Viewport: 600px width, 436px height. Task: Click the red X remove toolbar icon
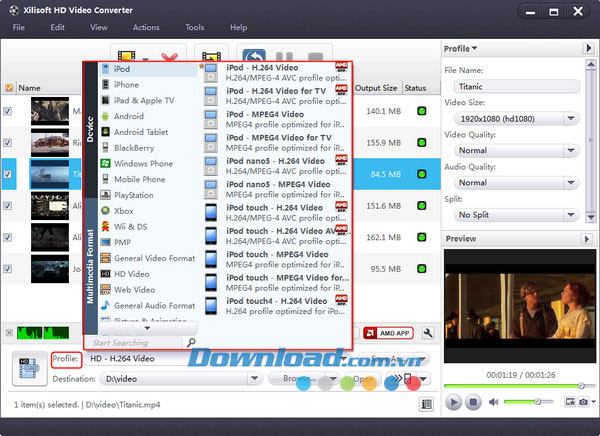point(169,57)
